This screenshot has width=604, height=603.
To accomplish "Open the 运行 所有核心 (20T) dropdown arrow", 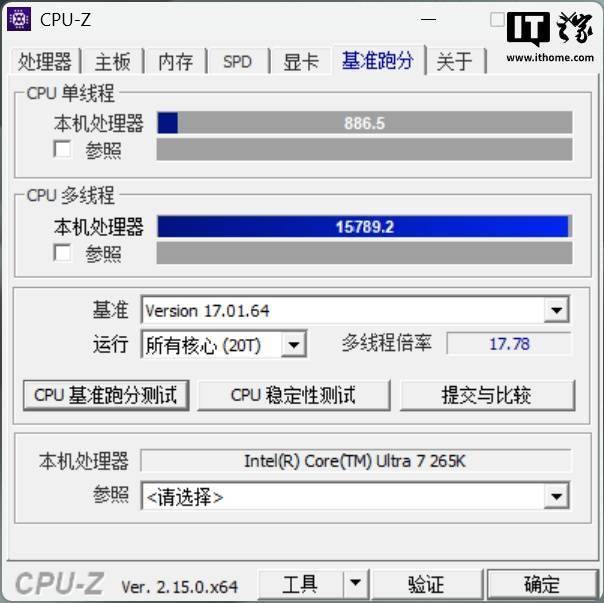I will [294, 344].
